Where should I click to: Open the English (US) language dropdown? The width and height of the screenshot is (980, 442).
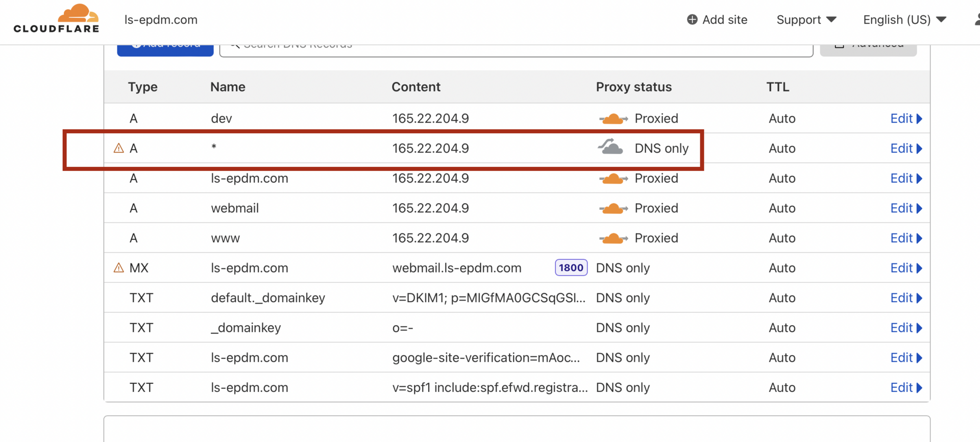pyautogui.click(x=904, y=19)
